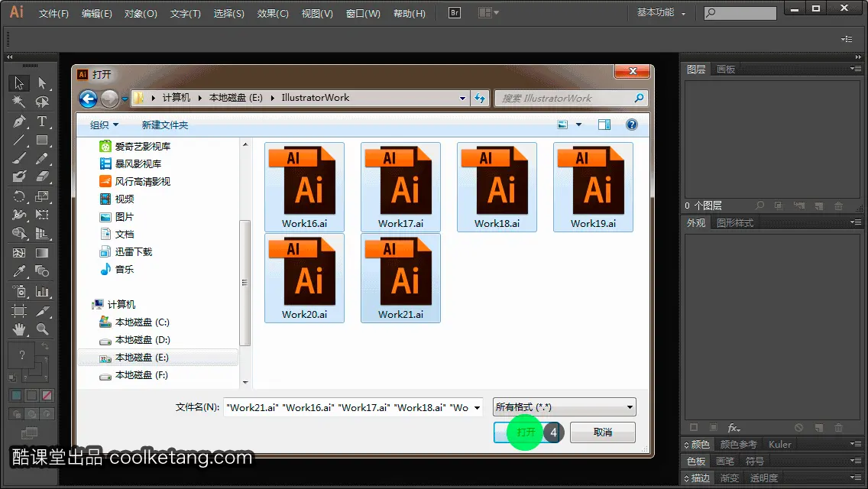Select the Column Graph tool
Screen dimensions: 868x489
42,291
